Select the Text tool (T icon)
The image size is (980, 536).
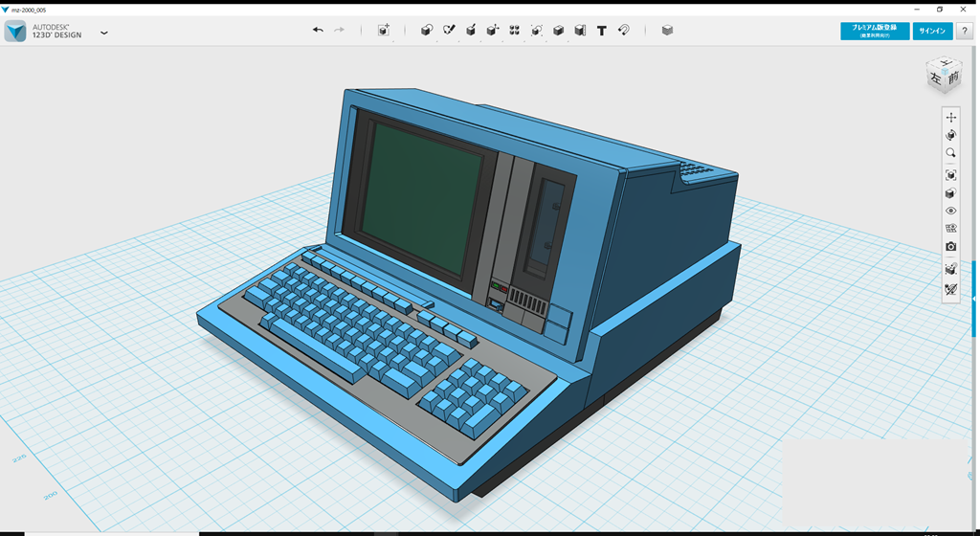[x=601, y=31]
